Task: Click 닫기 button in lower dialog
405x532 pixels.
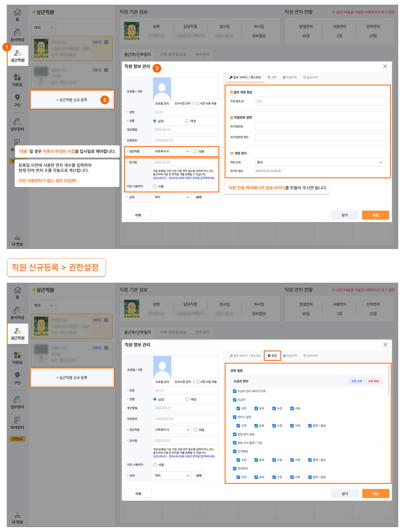Action: (345, 494)
